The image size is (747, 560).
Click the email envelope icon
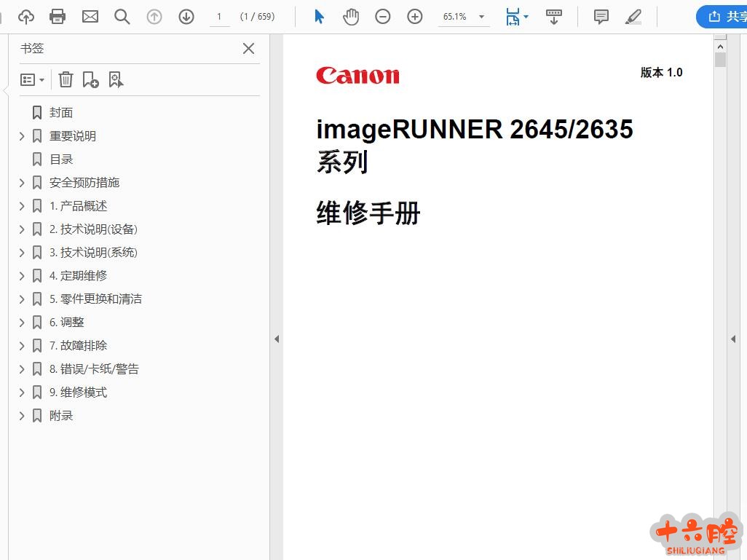90,16
